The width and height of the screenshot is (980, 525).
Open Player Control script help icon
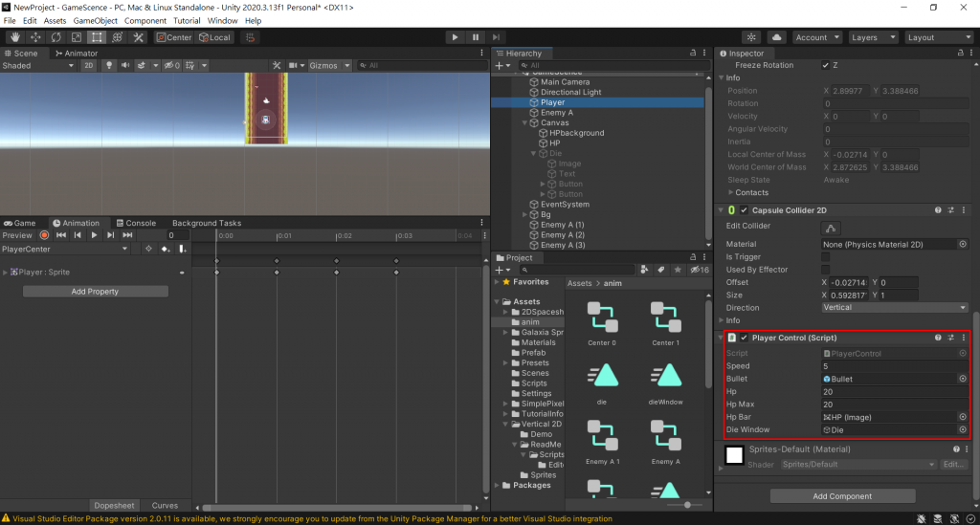tap(938, 338)
